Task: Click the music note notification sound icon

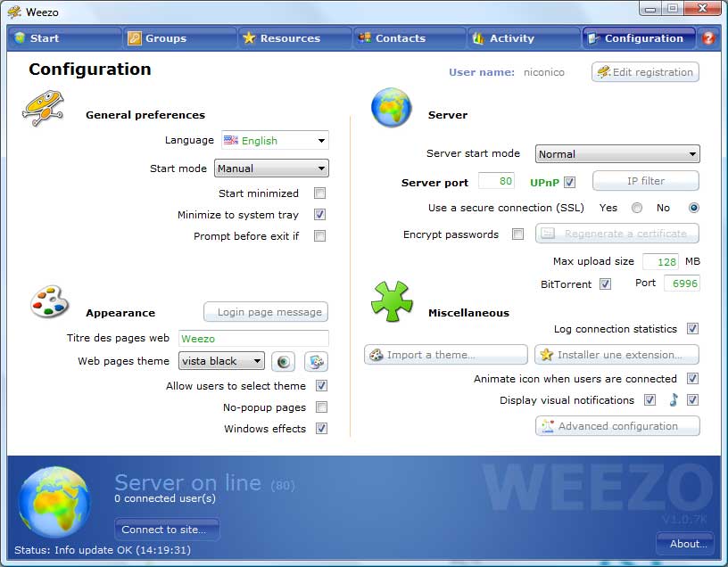Action: (674, 399)
